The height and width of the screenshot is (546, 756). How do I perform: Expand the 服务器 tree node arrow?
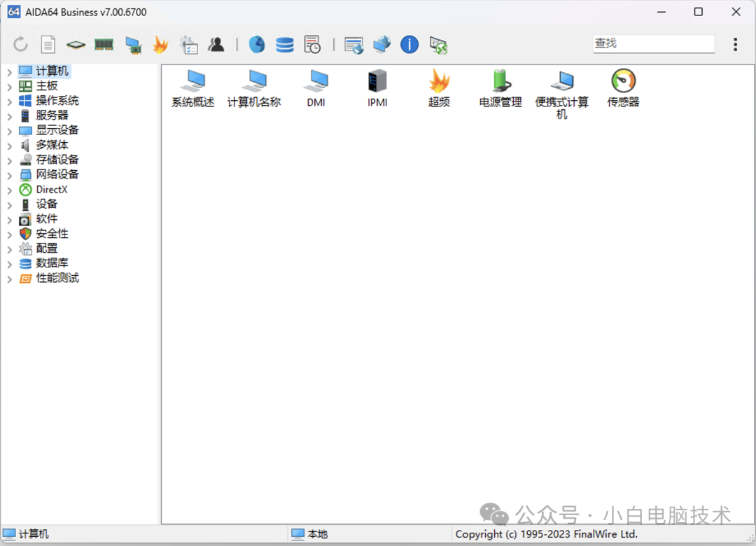[x=9, y=117]
